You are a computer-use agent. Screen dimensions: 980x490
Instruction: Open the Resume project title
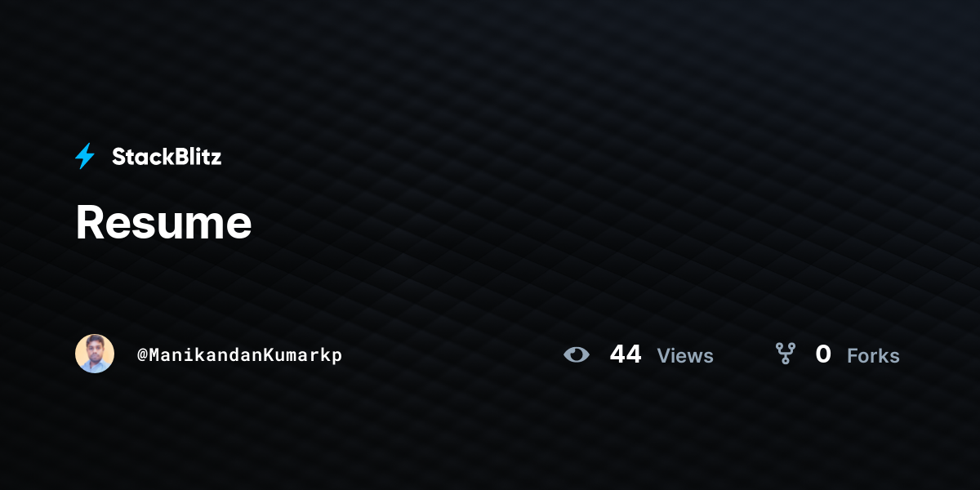pos(163,222)
